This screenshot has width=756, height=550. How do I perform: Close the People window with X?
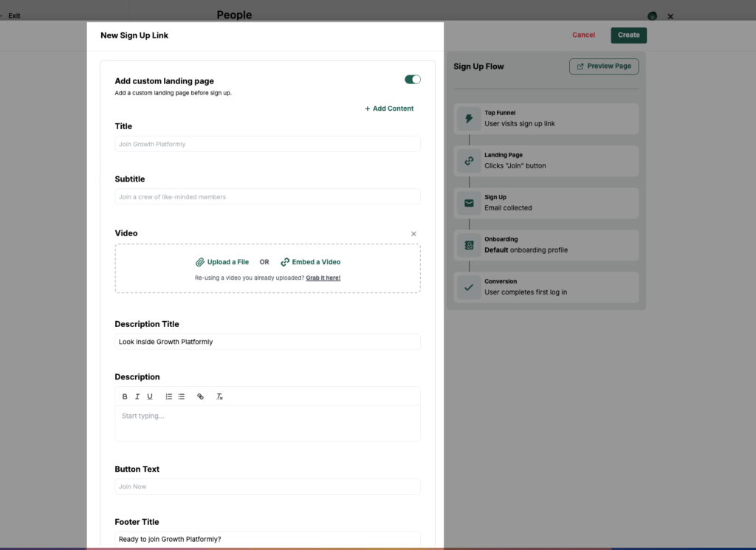(x=670, y=16)
